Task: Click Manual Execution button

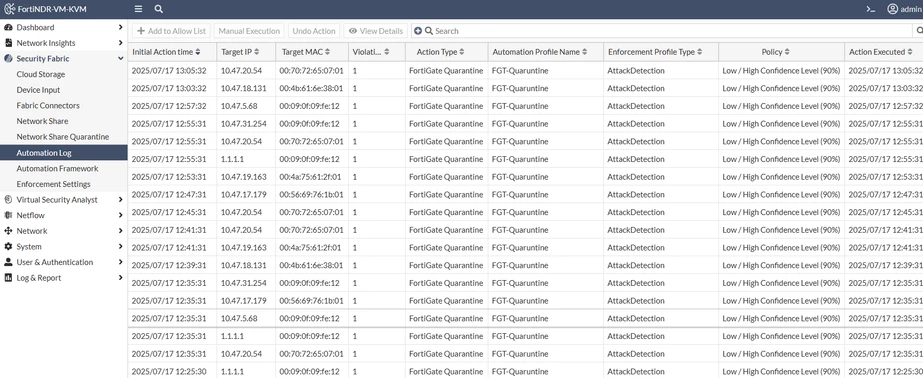Action: [x=249, y=31]
